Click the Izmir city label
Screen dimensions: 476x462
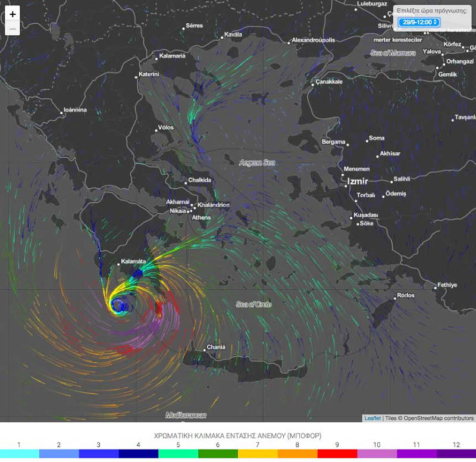358,180
